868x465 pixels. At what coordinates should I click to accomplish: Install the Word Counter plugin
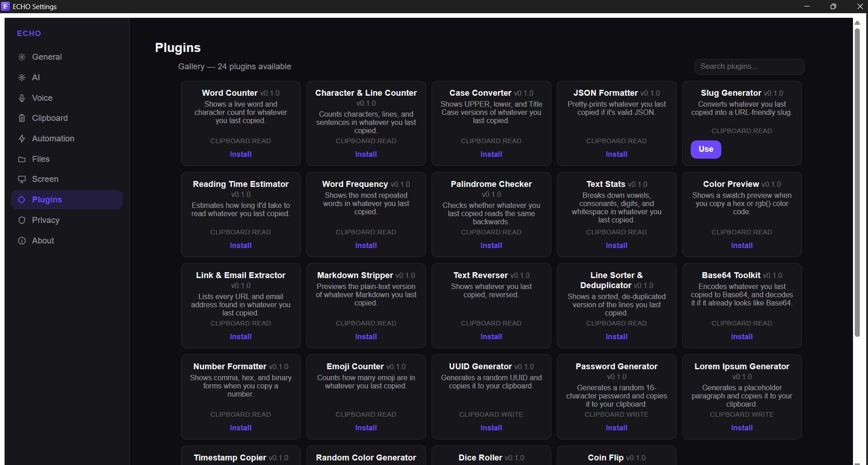[241, 154]
